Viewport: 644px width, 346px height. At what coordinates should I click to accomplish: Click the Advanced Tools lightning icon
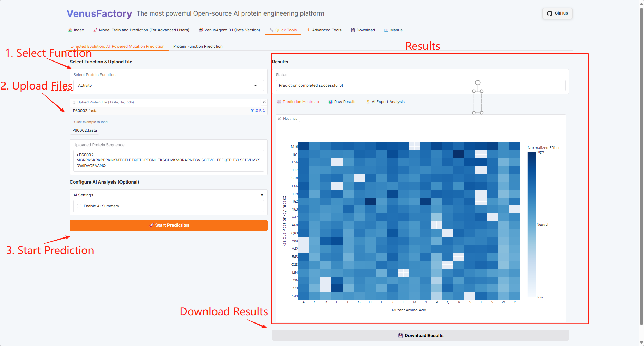click(x=308, y=30)
